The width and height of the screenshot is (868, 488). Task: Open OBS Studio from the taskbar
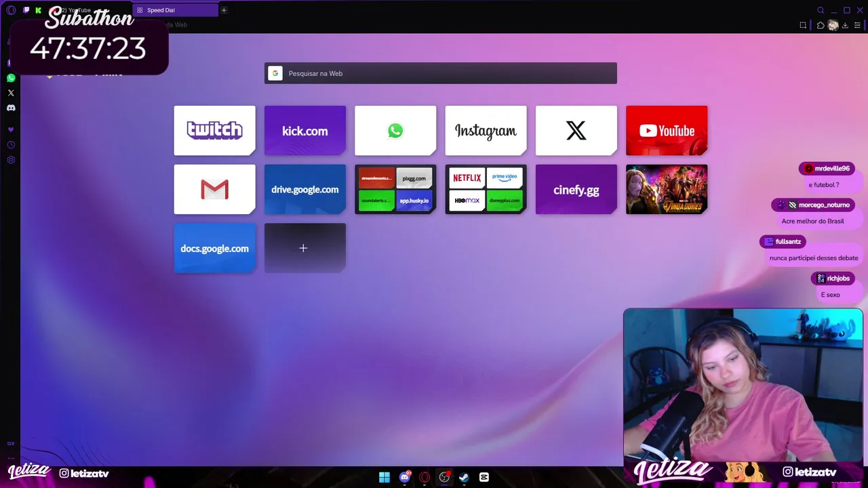(444, 477)
